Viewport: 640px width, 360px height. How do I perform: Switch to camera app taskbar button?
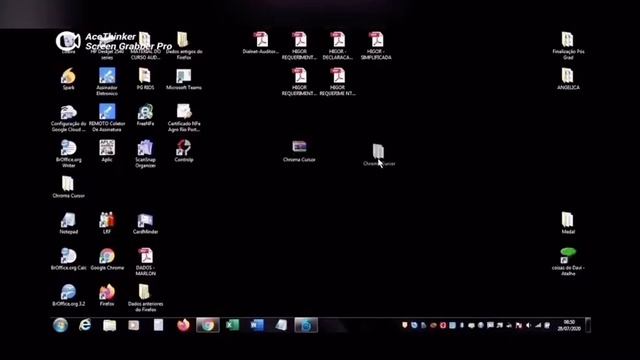coord(306,325)
